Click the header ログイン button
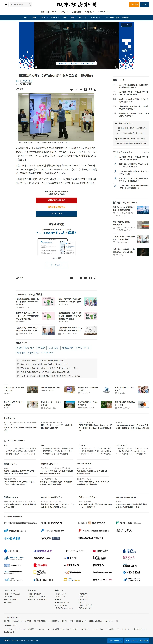Image resolution: width=153 pixels, height=644 pixels. click(145, 4)
